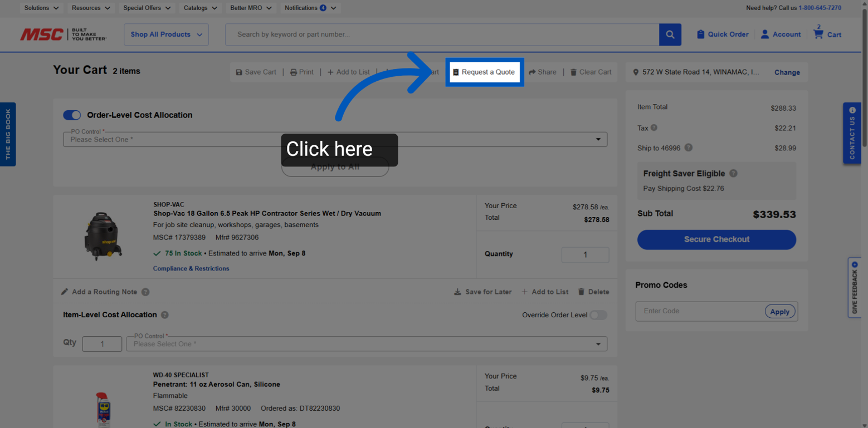Click 'MSC# 17379389' text
Screen dimensions: 868x428
pyautogui.click(x=179, y=237)
